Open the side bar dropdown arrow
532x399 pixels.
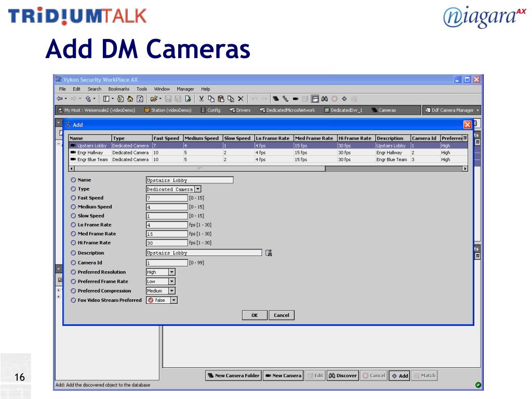pyautogui.click(x=112, y=99)
